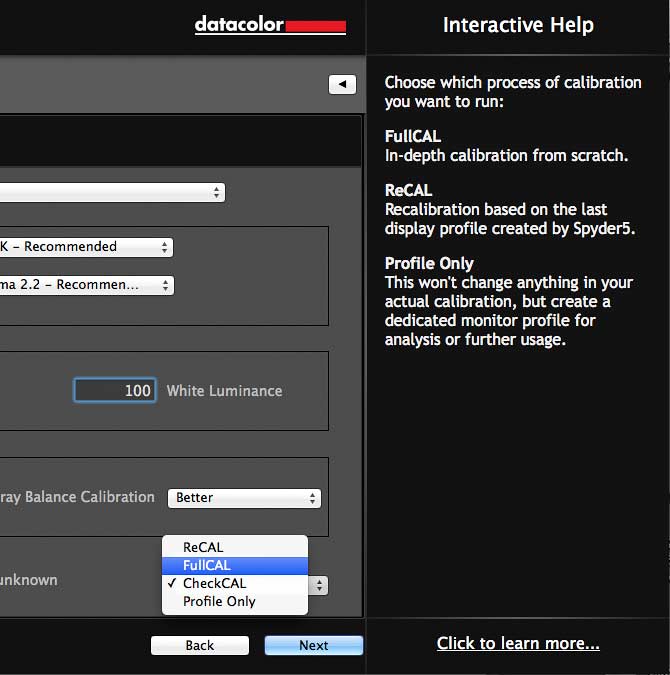Click the 'unknown' status text
Image resolution: width=670 pixels, height=675 pixels.
pos(28,580)
